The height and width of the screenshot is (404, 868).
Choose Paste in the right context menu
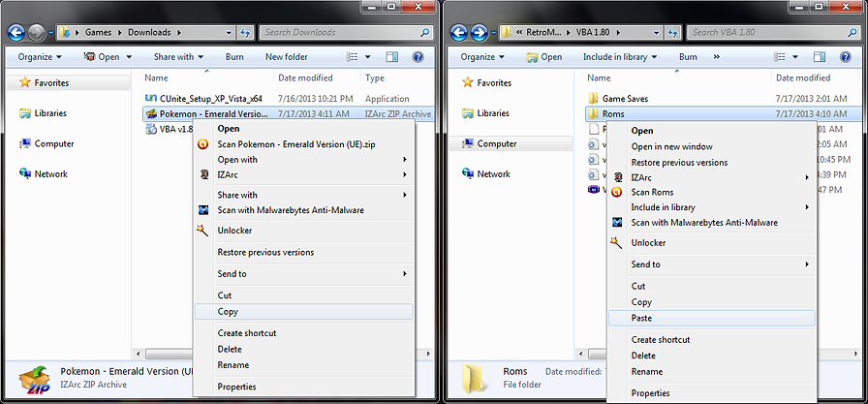[711, 318]
